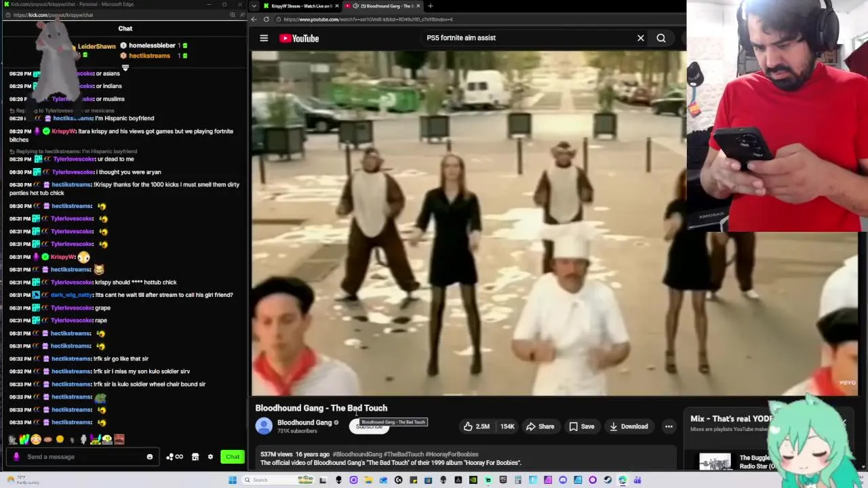868x488 pixels.
Task: Send message with green Chat button
Action: [x=233, y=457]
